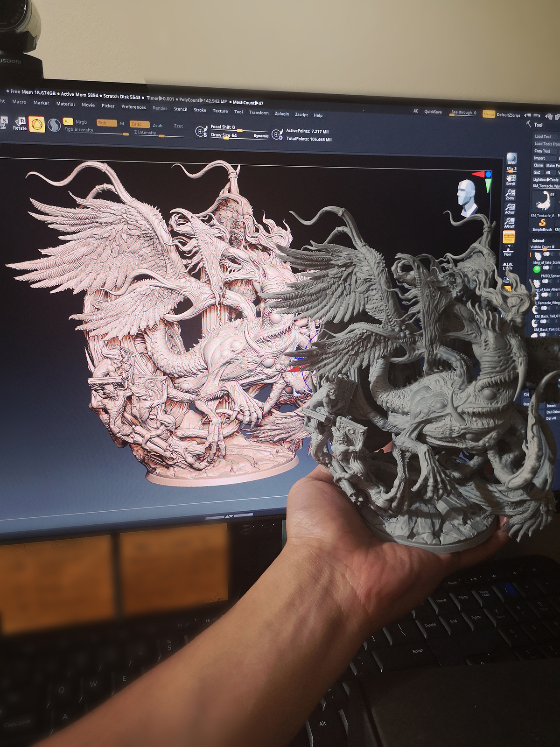
Task: Toggle the Menus button
Action: (489, 114)
